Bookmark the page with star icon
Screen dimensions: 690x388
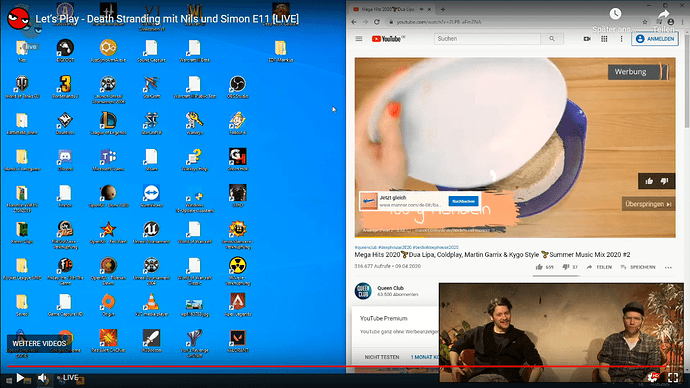pyautogui.click(x=645, y=22)
